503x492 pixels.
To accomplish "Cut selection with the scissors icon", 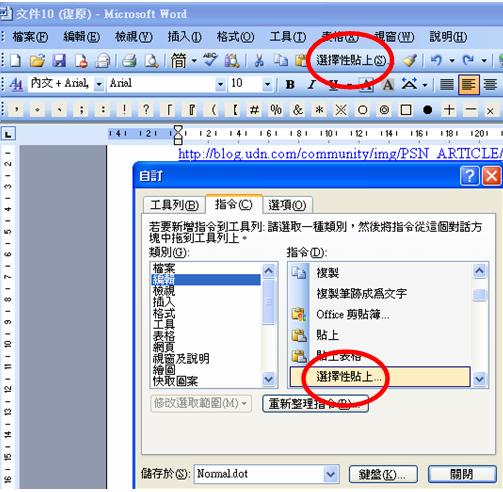I will click(x=259, y=60).
